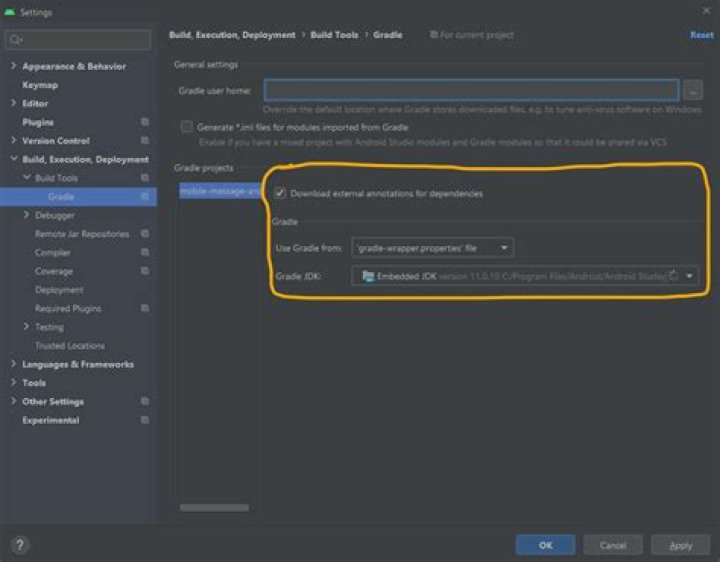Click the project-level icon beside Coverage
Screen dimensions: 720x562
click(145, 271)
